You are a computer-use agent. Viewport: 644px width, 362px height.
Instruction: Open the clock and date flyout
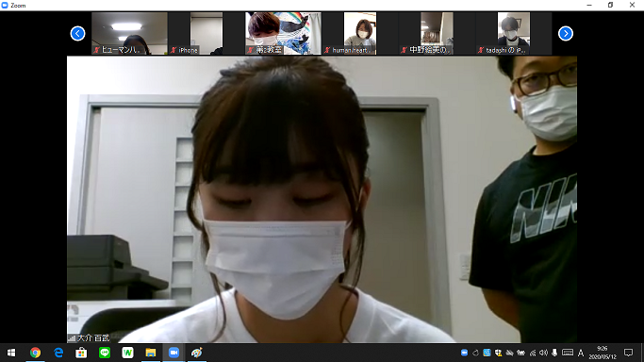603,353
